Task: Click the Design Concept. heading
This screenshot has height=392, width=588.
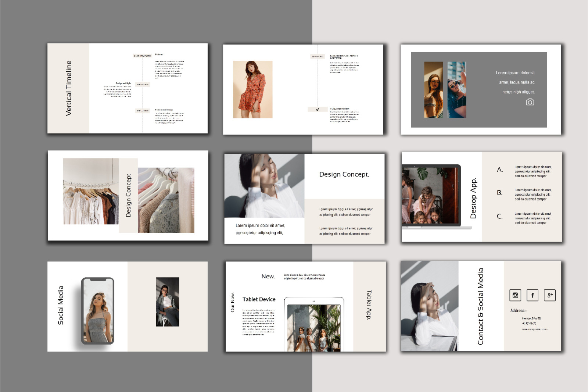Action: (x=344, y=174)
